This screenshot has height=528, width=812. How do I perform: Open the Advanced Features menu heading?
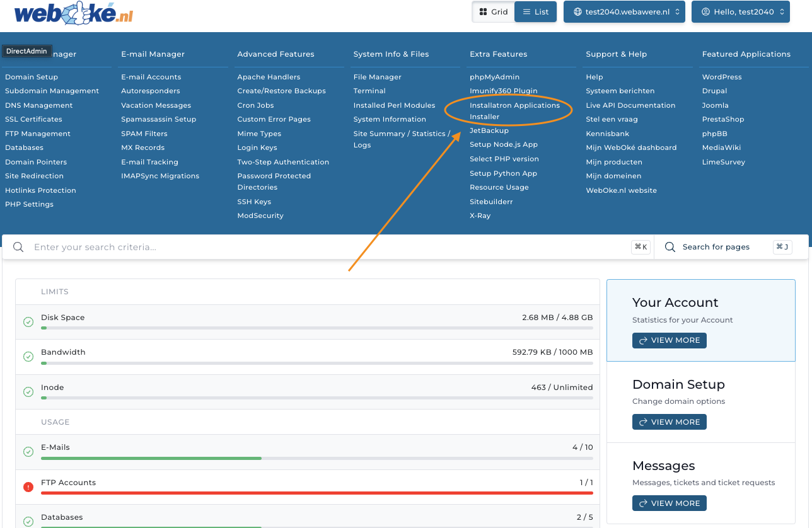point(275,54)
